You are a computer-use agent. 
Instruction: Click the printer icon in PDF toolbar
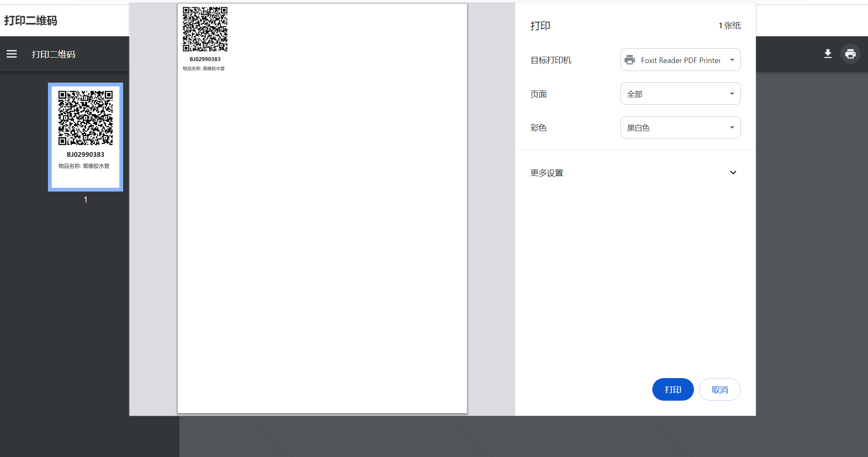pyautogui.click(x=850, y=54)
